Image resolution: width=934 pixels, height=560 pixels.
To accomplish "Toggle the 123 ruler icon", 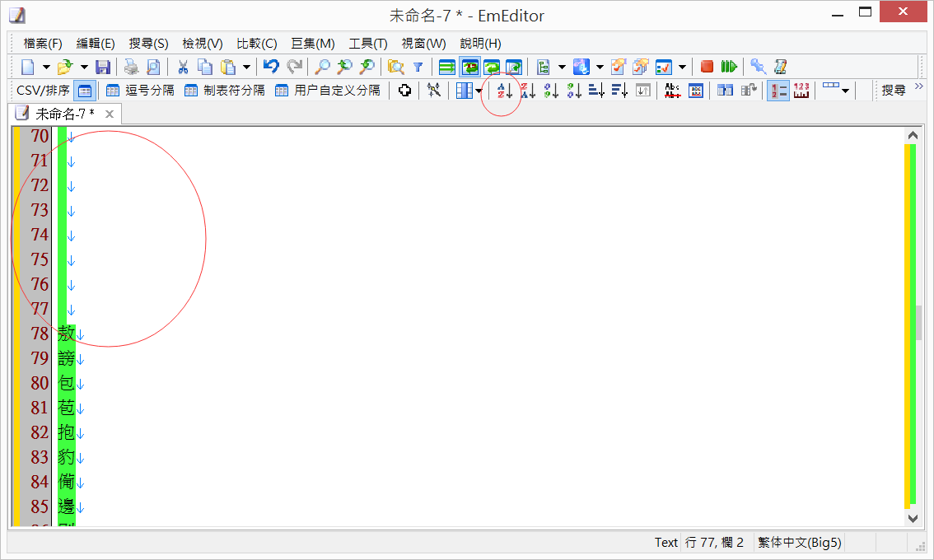I will click(x=801, y=91).
